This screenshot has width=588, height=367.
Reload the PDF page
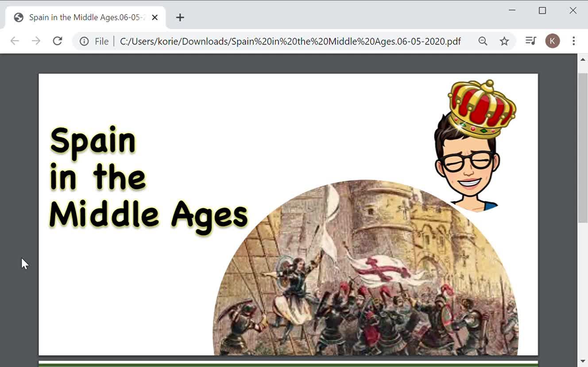[58, 41]
